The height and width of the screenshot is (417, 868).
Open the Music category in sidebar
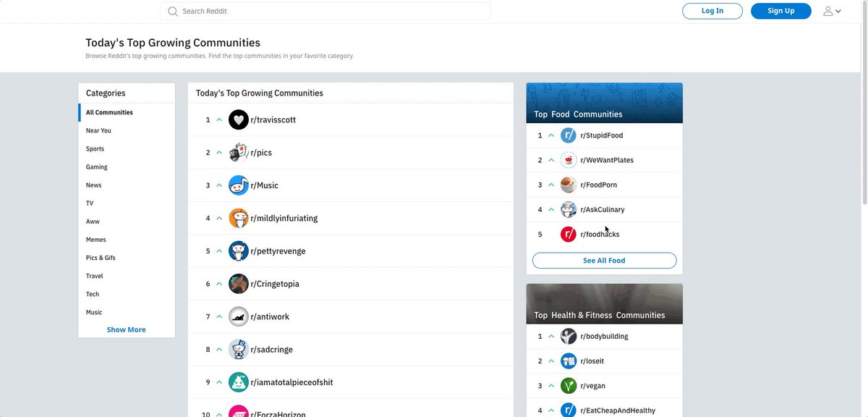[x=94, y=312]
